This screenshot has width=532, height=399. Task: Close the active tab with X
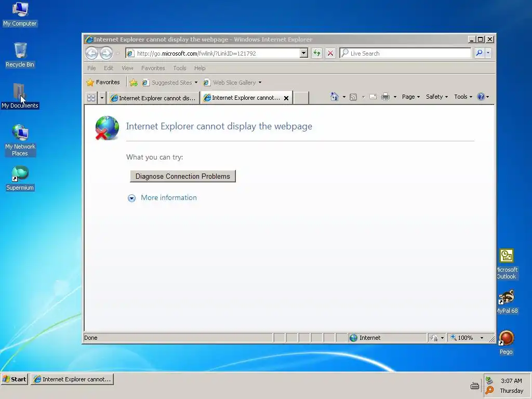[x=286, y=98]
